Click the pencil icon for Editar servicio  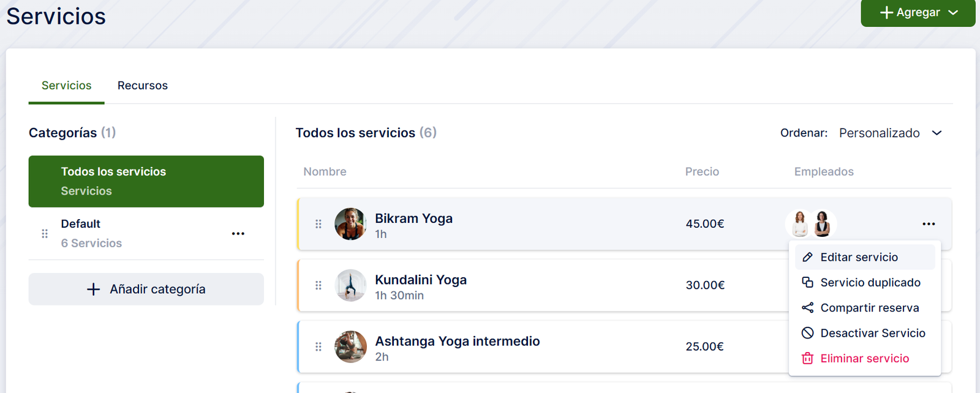pos(807,257)
